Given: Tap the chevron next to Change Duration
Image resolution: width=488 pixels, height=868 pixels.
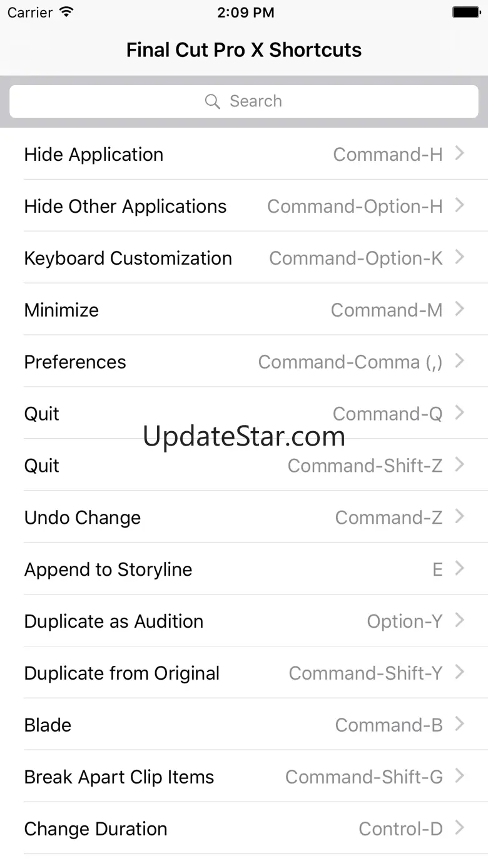Looking at the screenshot, I should point(460,829).
